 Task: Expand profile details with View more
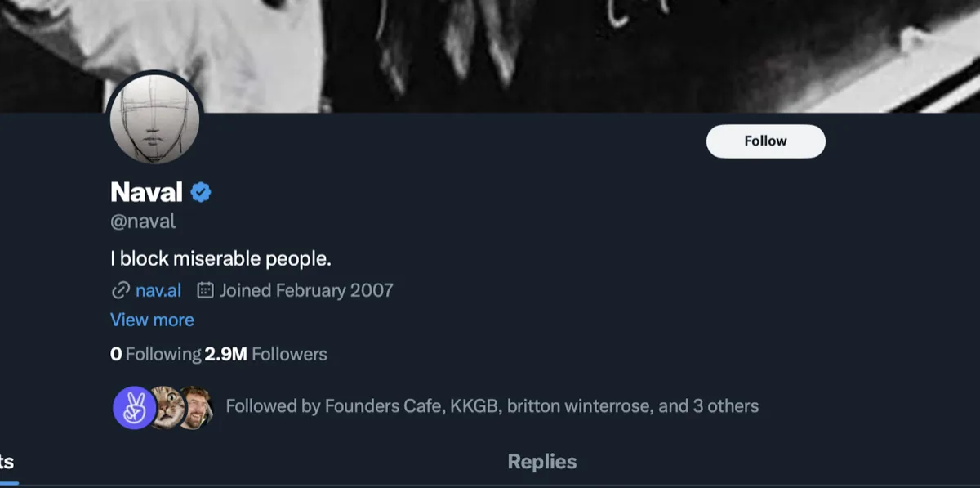tap(152, 320)
